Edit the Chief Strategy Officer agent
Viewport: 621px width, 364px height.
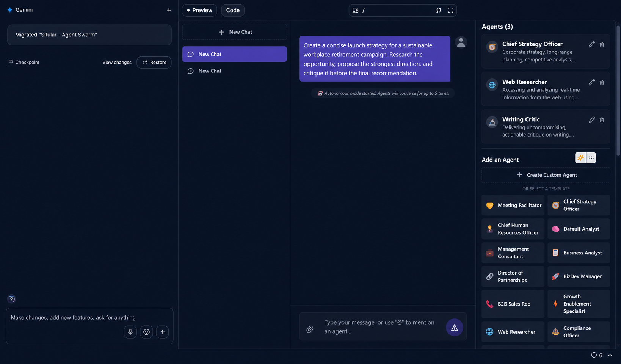pyautogui.click(x=591, y=44)
